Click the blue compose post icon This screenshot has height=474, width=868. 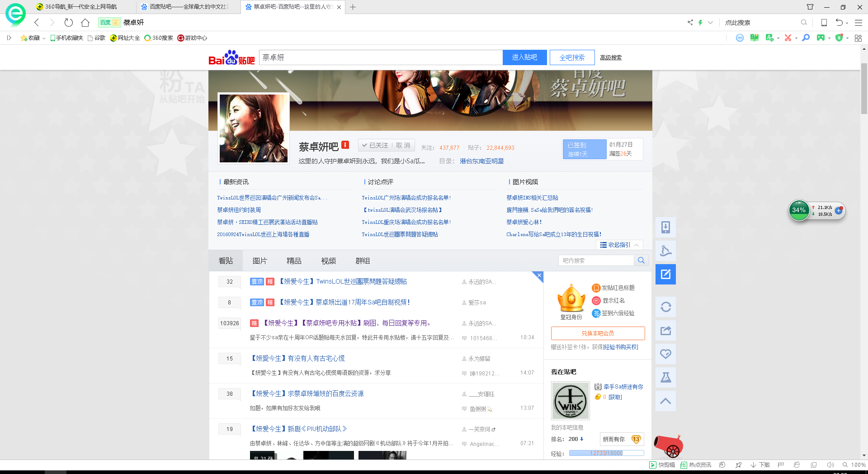665,274
